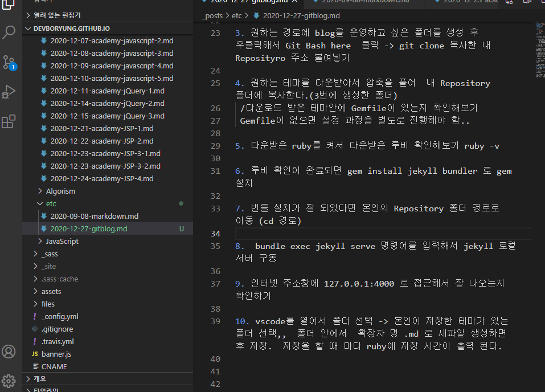Click line number 25 in gutter
This screenshot has height=392, width=545.
[x=215, y=83]
